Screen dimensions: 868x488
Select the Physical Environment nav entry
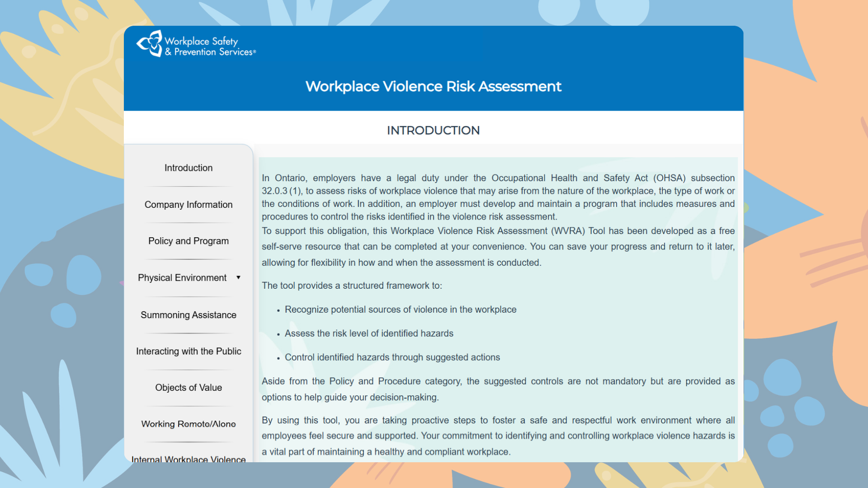182,277
